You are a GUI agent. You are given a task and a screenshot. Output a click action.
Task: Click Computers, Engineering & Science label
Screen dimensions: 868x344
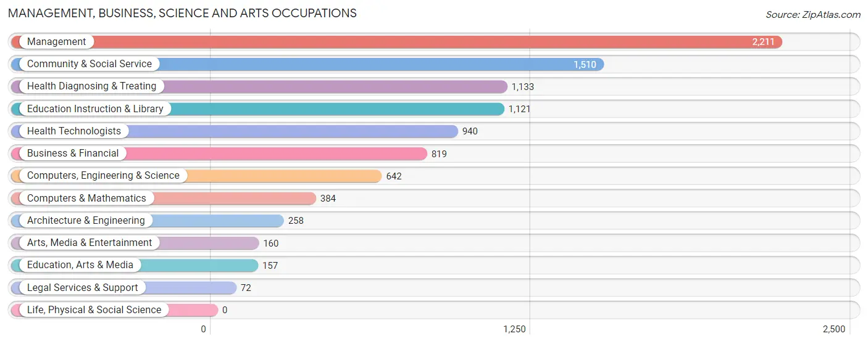coord(103,176)
